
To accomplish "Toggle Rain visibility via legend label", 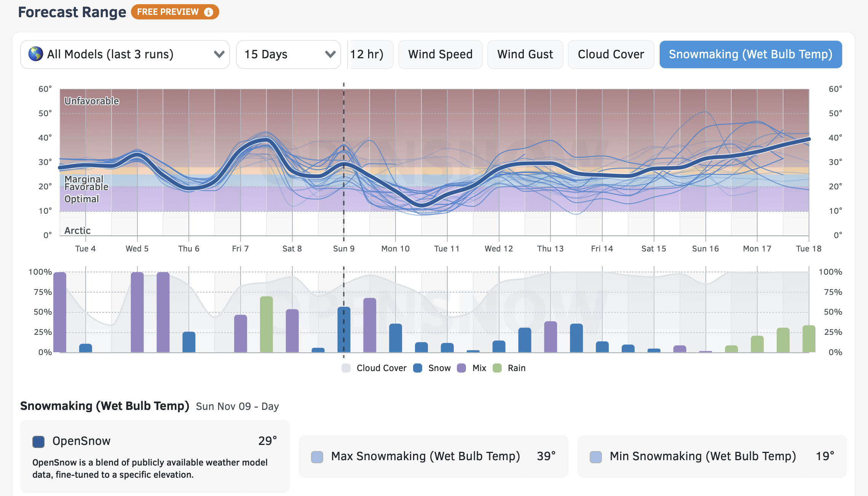I will pyautogui.click(x=516, y=368).
